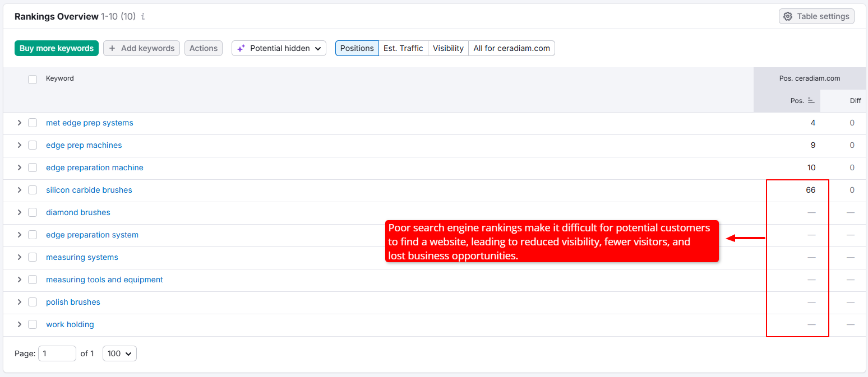
Task: Select All for ceradiam.com tab
Action: (511, 48)
